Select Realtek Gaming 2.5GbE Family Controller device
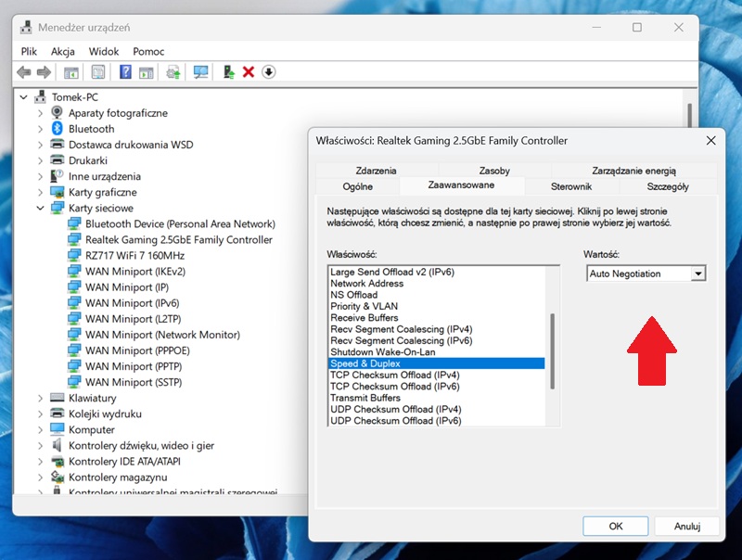 (x=178, y=239)
